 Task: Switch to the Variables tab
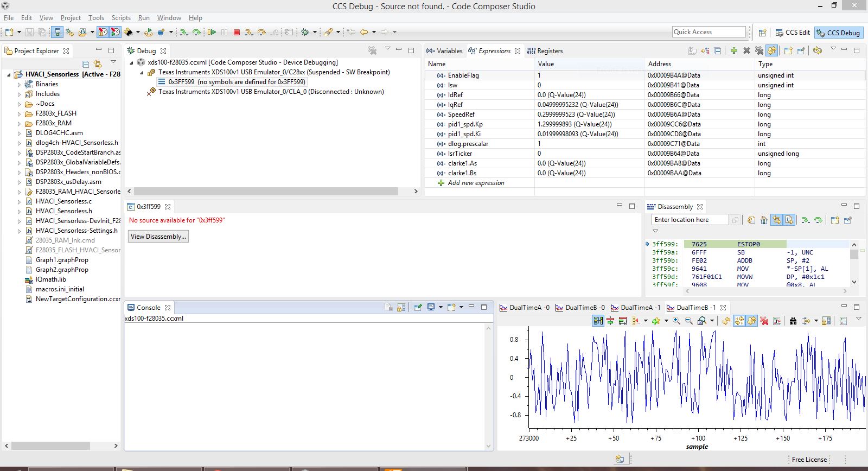[x=444, y=51]
